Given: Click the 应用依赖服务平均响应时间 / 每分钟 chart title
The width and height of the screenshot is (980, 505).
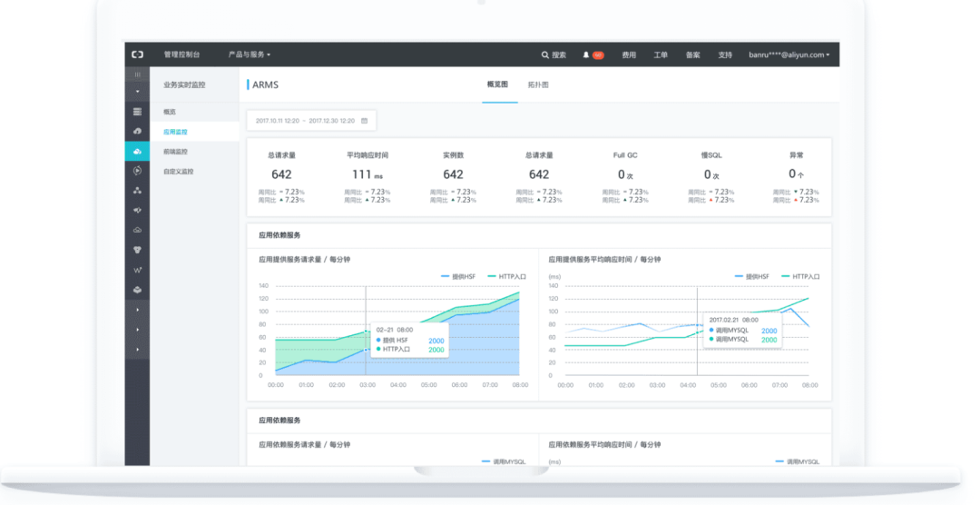Looking at the screenshot, I should click(604, 445).
